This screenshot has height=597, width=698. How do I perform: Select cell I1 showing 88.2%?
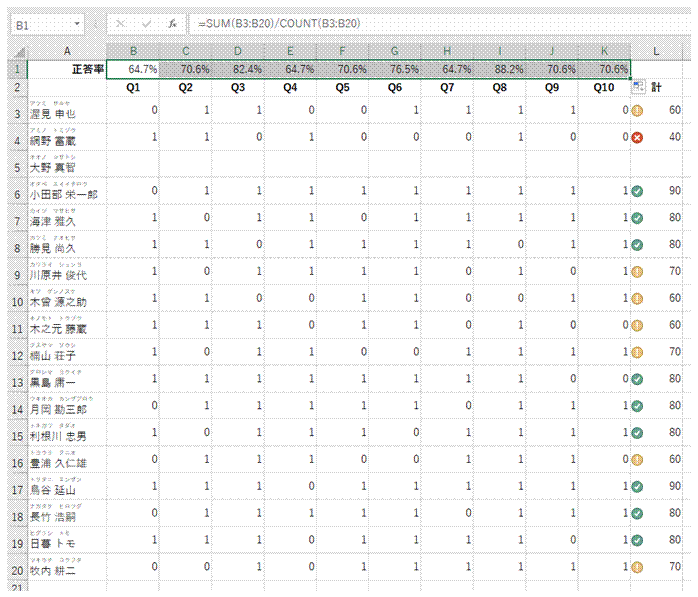tap(499, 69)
